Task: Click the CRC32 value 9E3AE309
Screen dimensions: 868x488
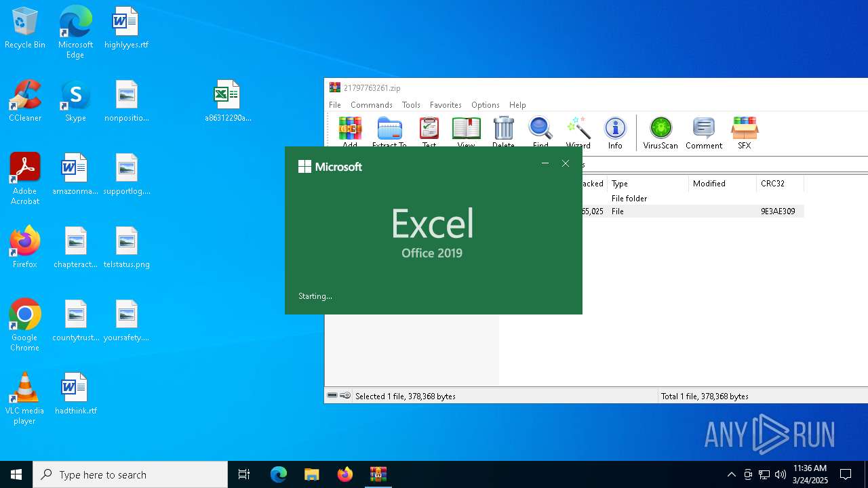Action: pyautogui.click(x=778, y=211)
